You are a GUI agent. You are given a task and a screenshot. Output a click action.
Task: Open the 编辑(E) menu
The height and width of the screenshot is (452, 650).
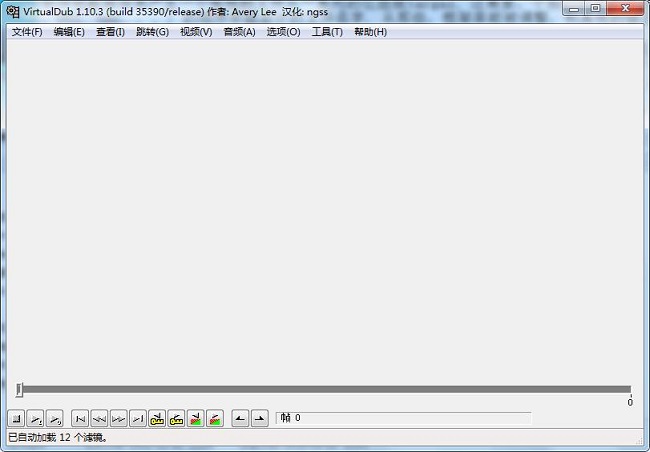(69, 32)
